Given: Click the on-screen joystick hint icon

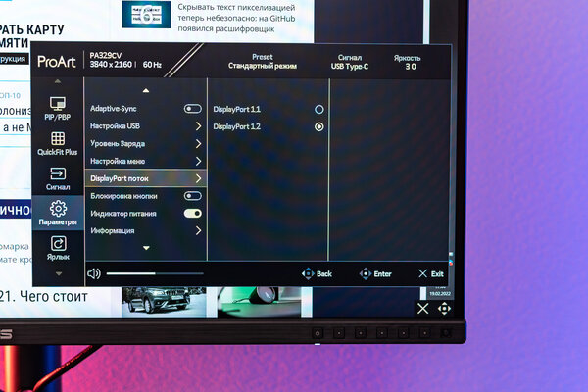Looking at the screenshot, I should [444, 309].
